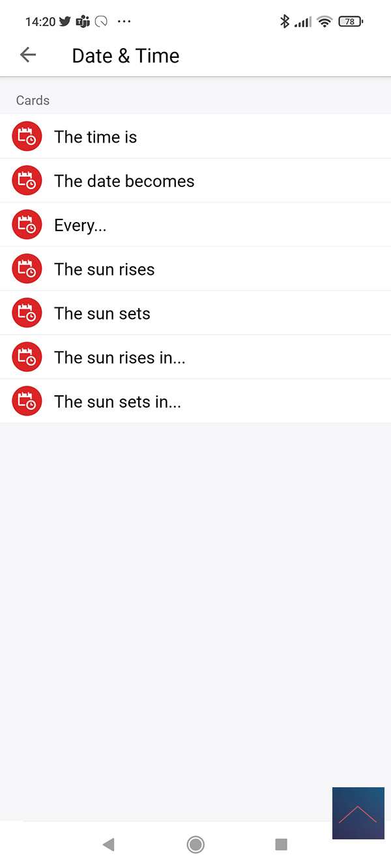This screenshot has height=868, width=391.
Task: Open 'The sun rises in...' card
Action: tap(120, 357)
